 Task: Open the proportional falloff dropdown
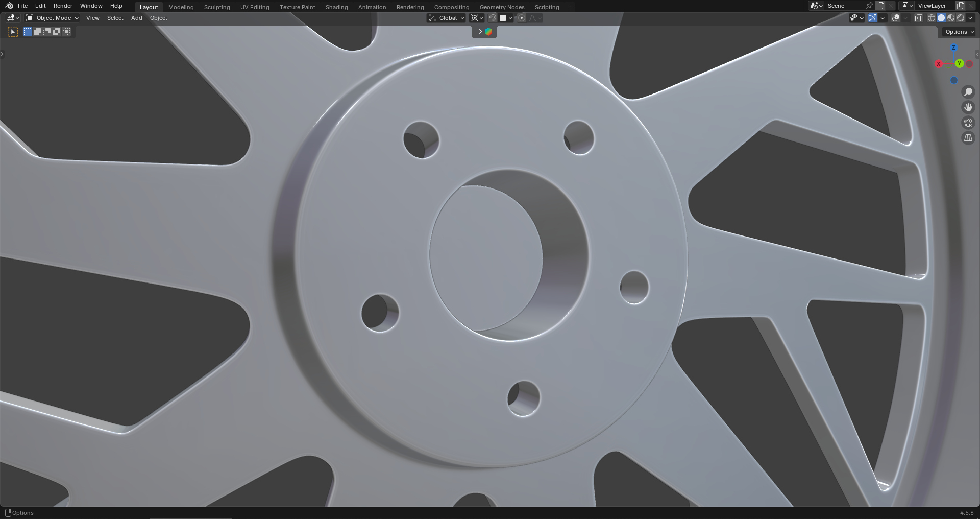coord(535,18)
